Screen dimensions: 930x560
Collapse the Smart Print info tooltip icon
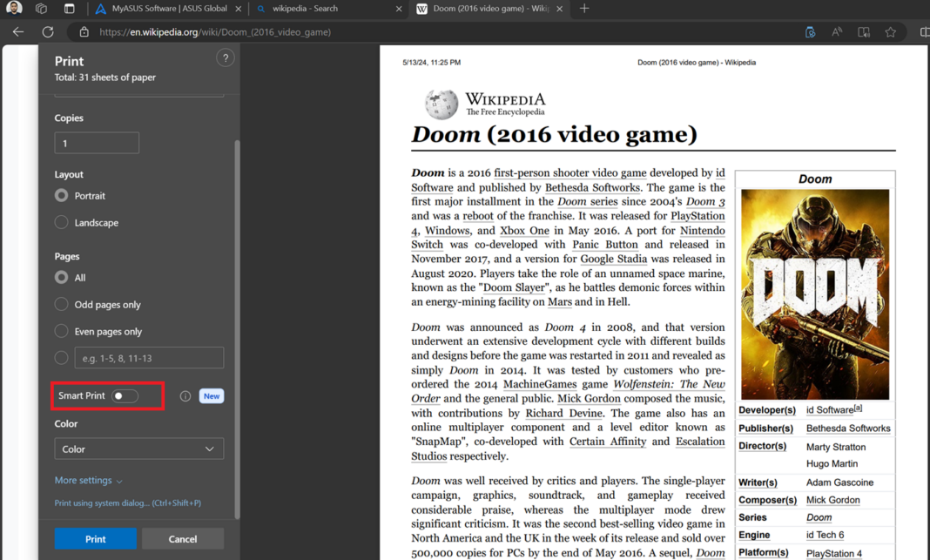[x=185, y=395]
